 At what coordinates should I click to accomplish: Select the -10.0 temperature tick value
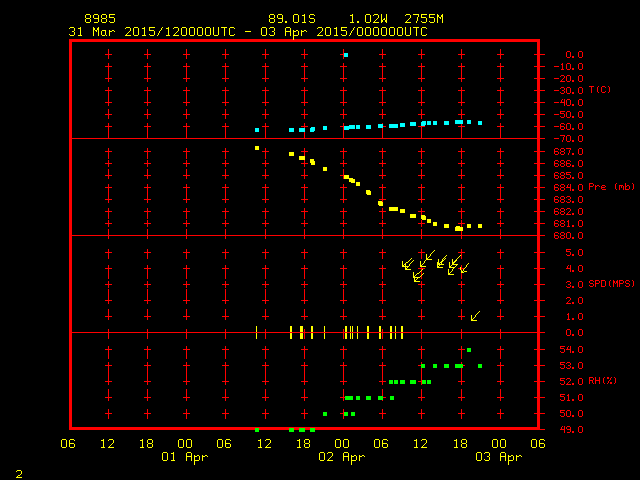point(568,67)
